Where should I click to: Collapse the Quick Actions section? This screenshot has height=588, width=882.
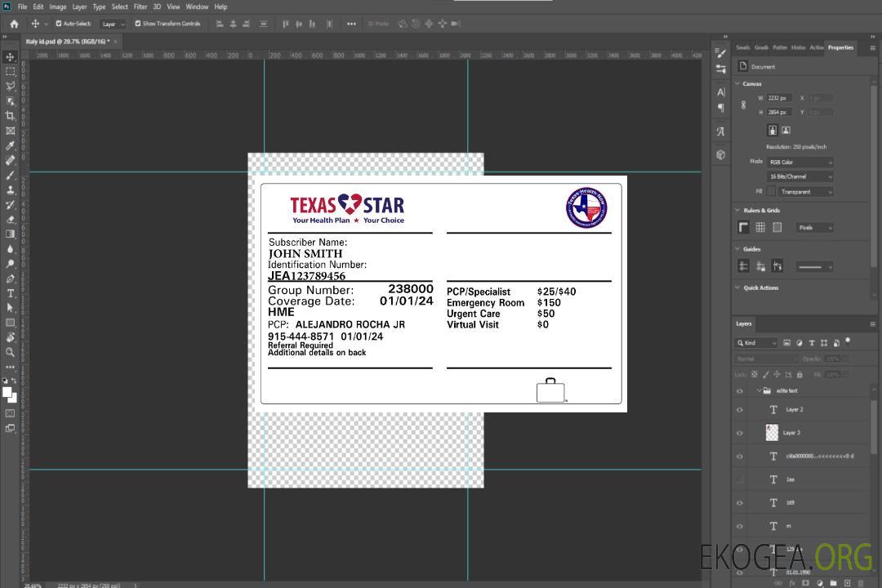click(737, 287)
